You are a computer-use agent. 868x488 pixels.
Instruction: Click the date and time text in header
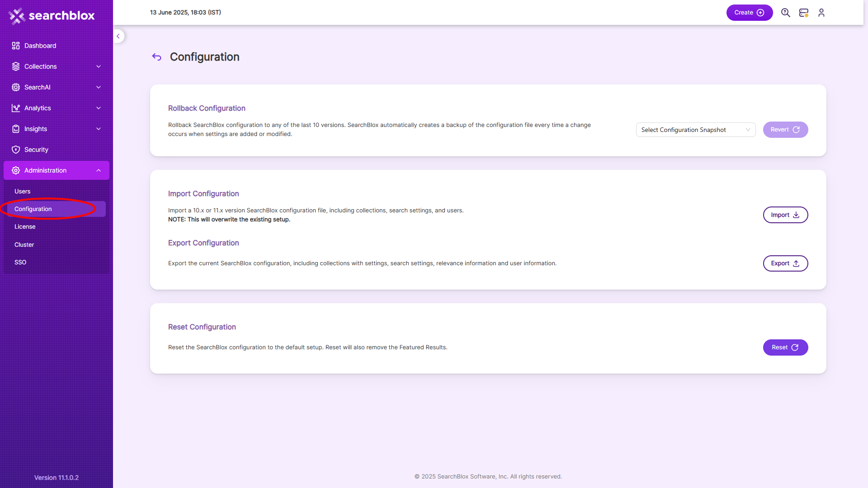tap(185, 13)
